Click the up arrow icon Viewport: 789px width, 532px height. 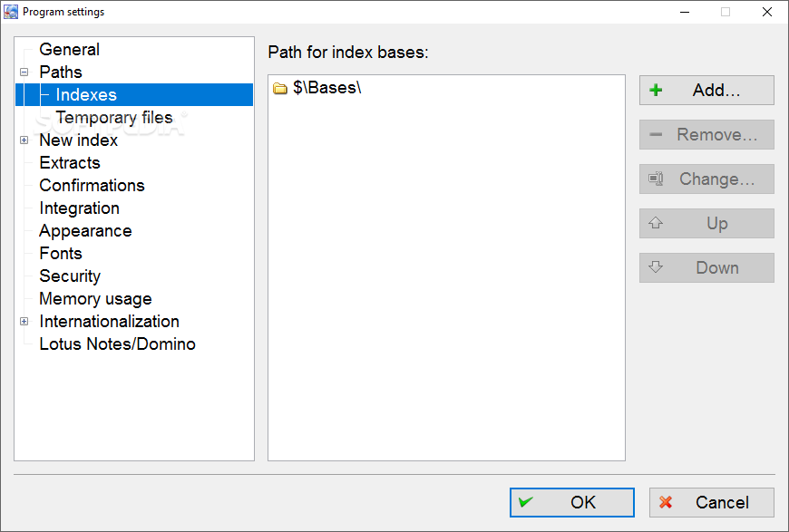(655, 223)
